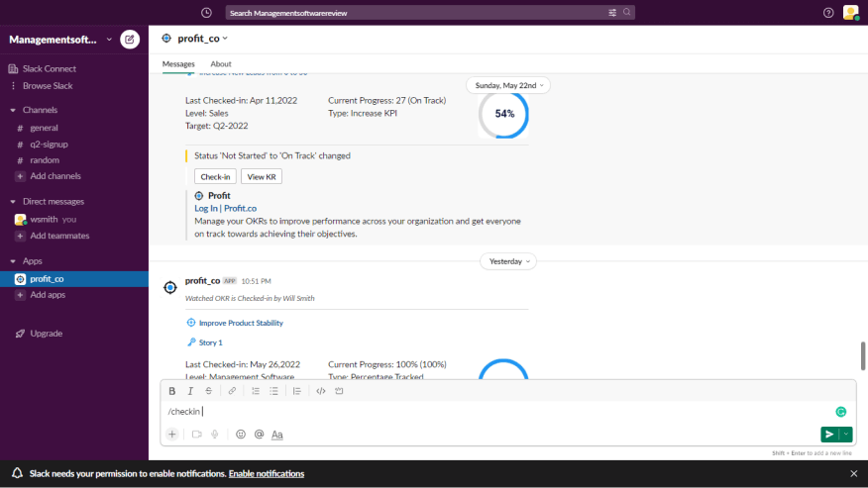The height and width of the screenshot is (488, 868).
Task: Toggle italic formatting
Action: (x=190, y=391)
